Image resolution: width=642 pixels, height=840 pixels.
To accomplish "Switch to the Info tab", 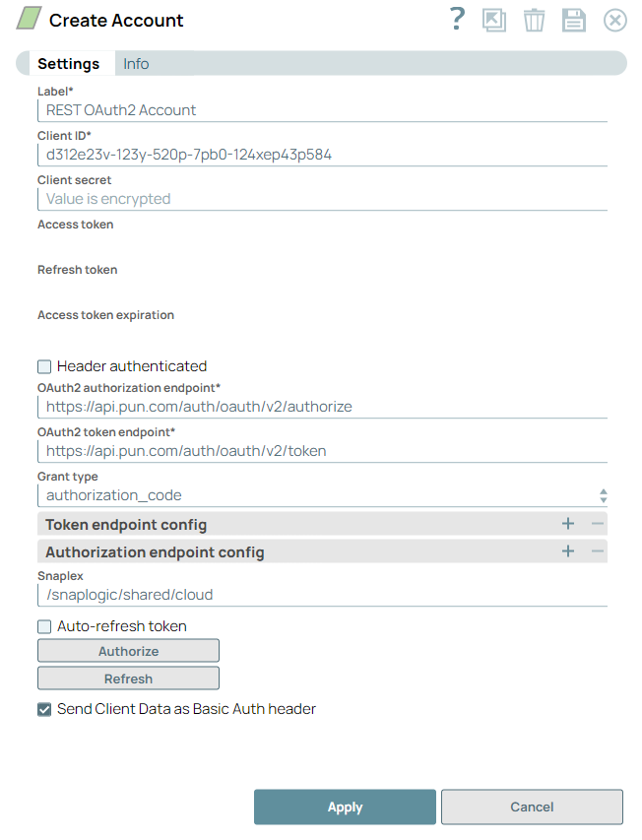I will click(x=135, y=63).
